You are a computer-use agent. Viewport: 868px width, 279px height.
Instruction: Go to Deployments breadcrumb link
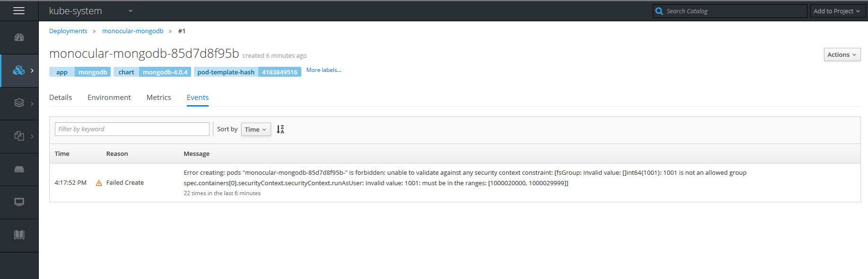tap(68, 31)
